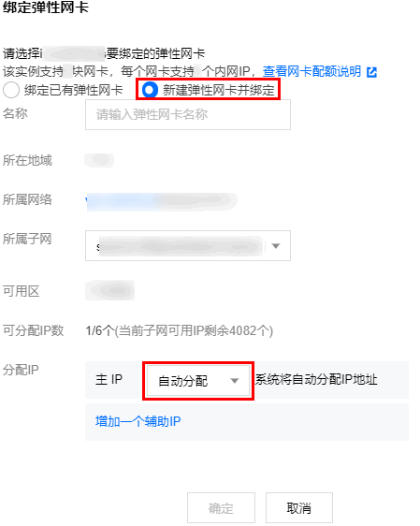Click the arrow icon in 自动分配 selector
The width and height of the screenshot is (420, 526).
point(234,381)
